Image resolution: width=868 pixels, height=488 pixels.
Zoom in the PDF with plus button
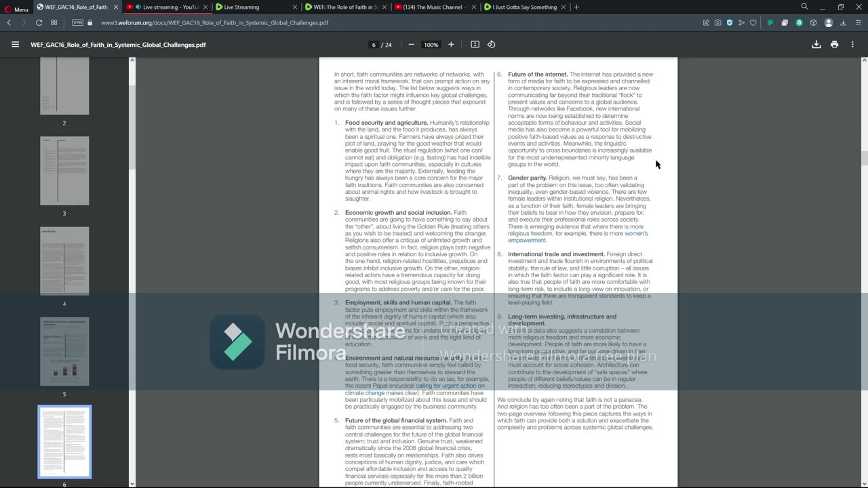pyautogui.click(x=451, y=45)
